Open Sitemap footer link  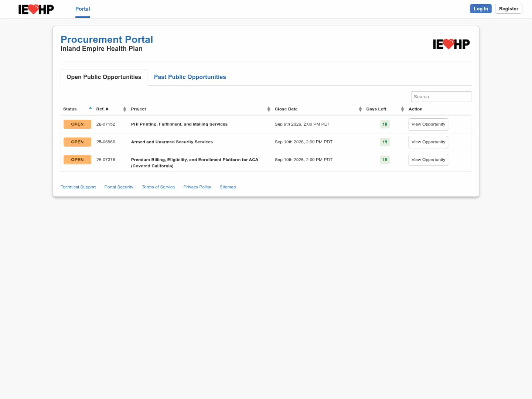pos(228,187)
